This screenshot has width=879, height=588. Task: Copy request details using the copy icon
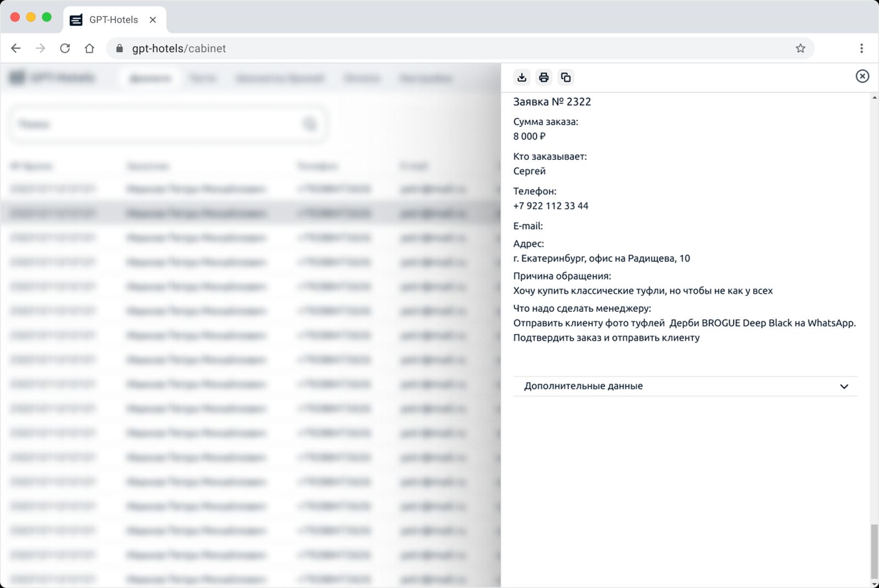(565, 77)
